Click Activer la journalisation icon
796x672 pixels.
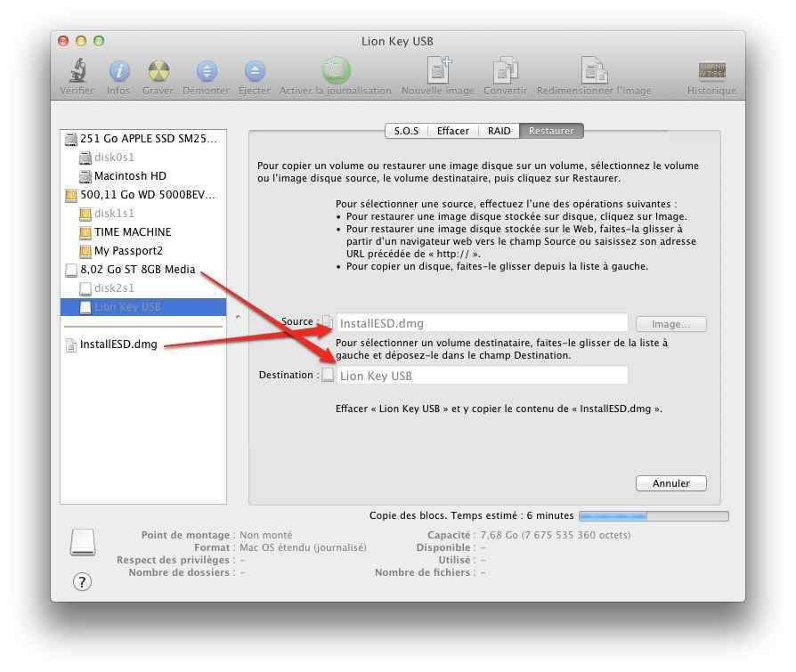336,70
